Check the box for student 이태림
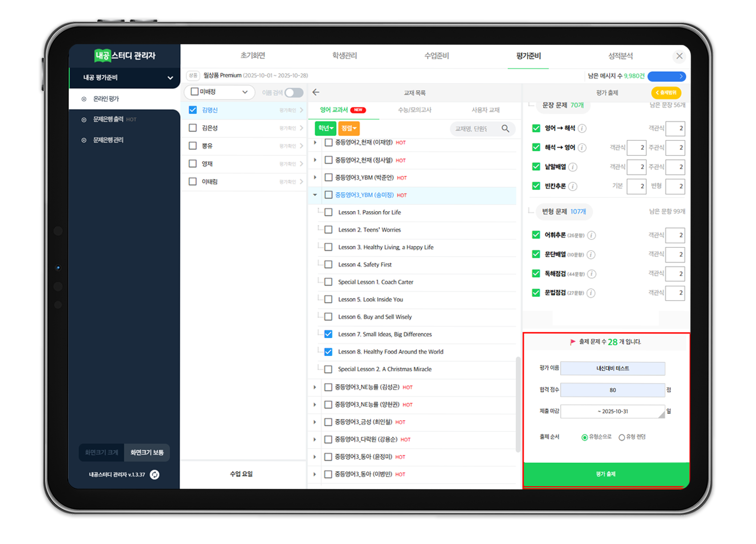Viewport: 756px width, 544px height. [193, 182]
